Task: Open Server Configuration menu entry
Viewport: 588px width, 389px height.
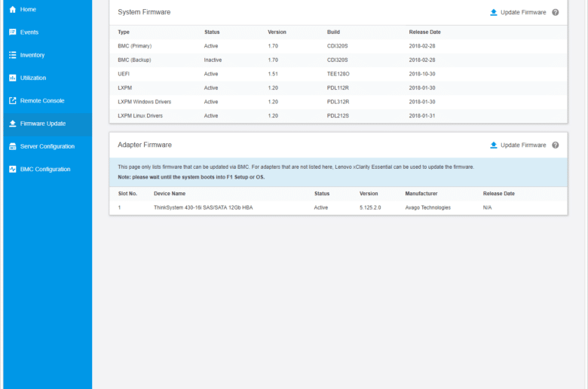Action: (x=47, y=146)
